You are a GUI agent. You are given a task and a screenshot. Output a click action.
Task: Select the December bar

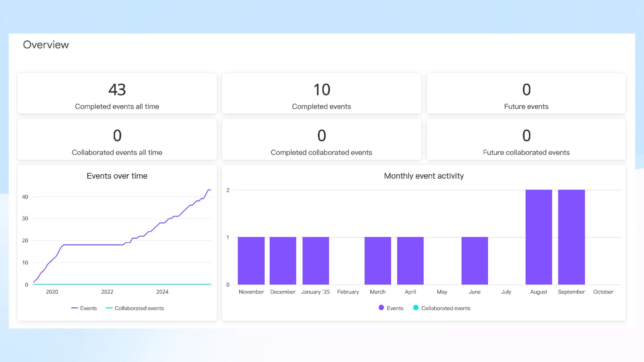point(283,261)
